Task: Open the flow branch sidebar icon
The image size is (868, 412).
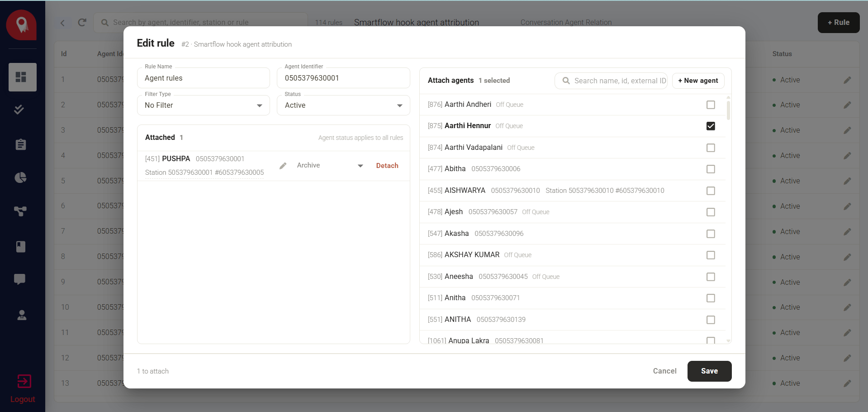Action: pos(20,211)
